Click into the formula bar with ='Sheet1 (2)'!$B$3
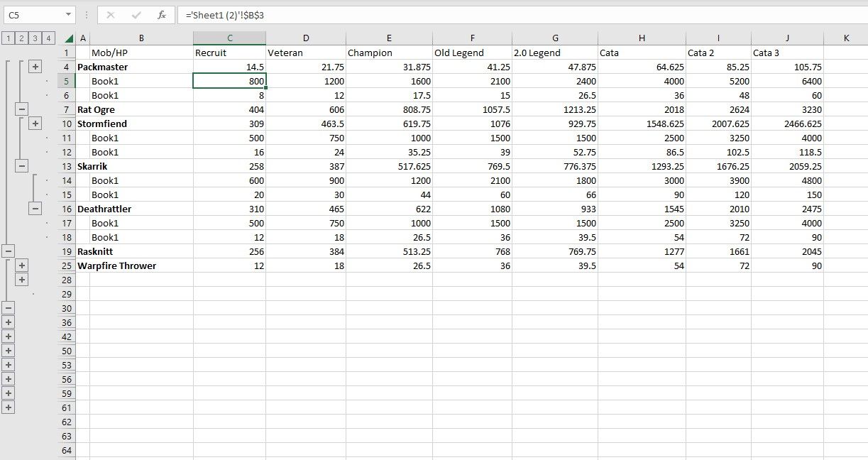The width and height of the screenshot is (868, 460). click(522, 14)
